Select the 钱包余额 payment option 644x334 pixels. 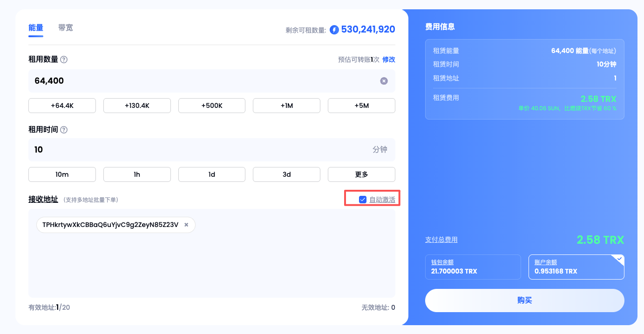[x=473, y=267]
